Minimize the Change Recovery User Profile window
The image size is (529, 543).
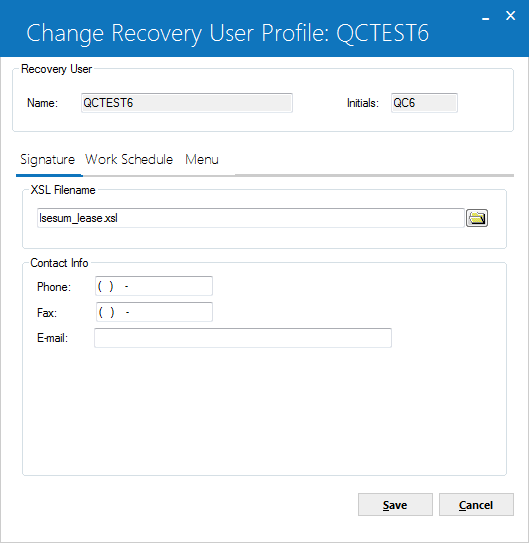click(x=486, y=17)
